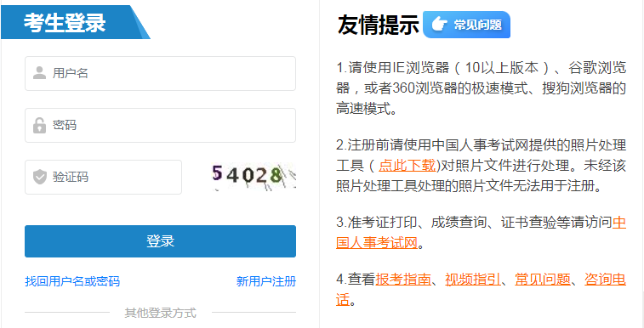Click the 其他登录方式 divider label
Screen dimensions: 644x328
[160, 314]
